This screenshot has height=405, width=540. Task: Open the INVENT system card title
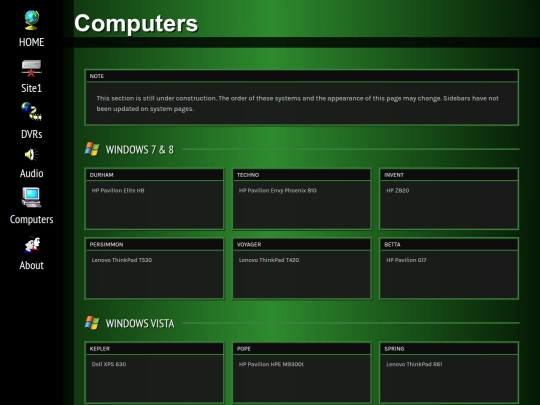pyautogui.click(x=394, y=175)
